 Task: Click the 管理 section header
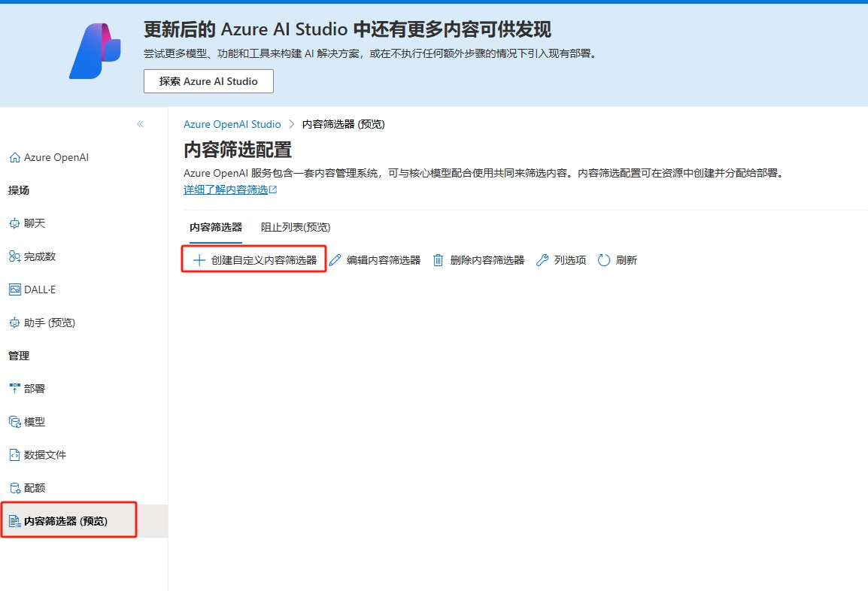click(19, 356)
